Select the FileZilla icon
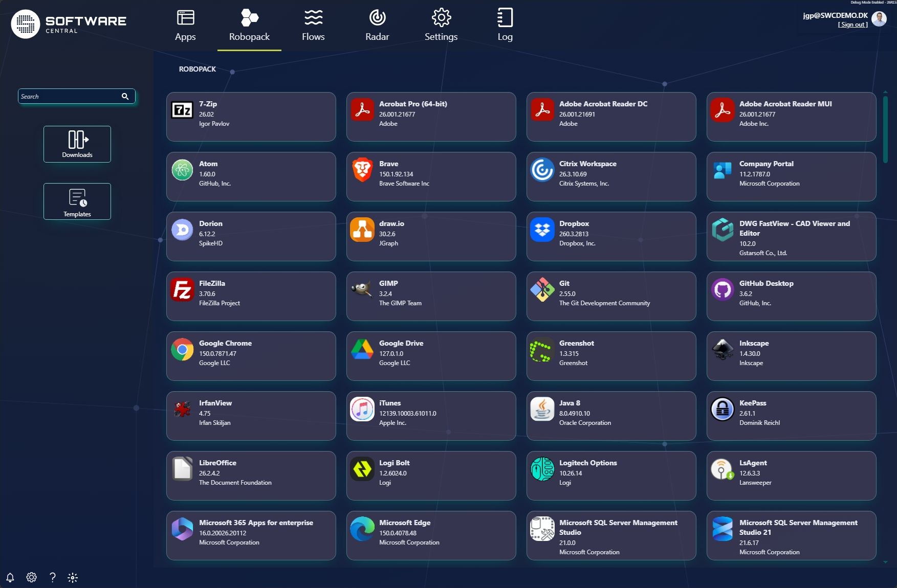 point(182,289)
